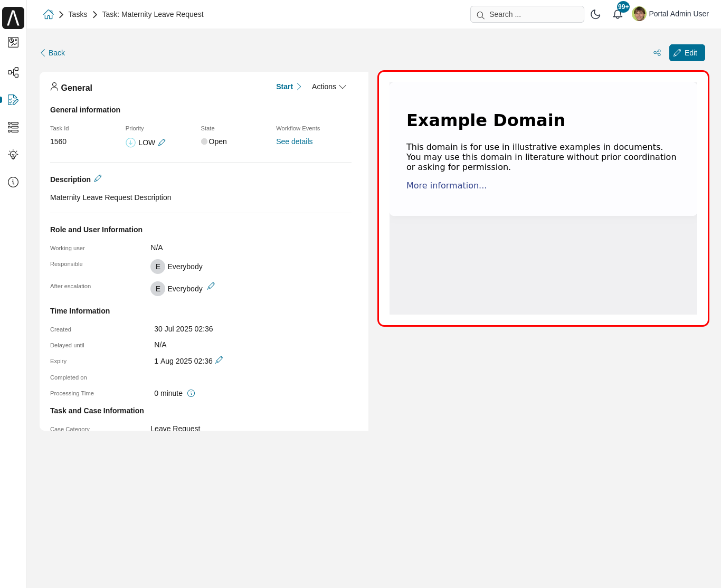This screenshot has width=721, height=588.
Task: Open the Dashboard panel in the sidebar
Action: pyautogui.click(x=13, y=42)
